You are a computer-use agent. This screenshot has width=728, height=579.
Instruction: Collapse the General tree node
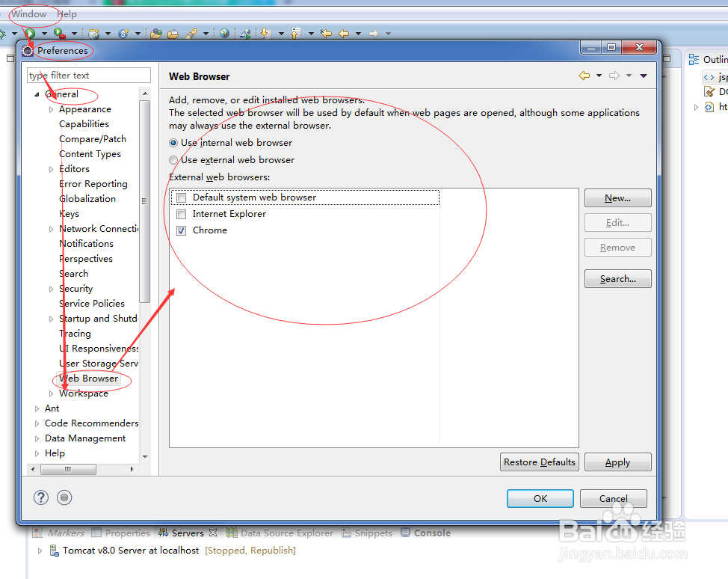click(x=37, y=94)
